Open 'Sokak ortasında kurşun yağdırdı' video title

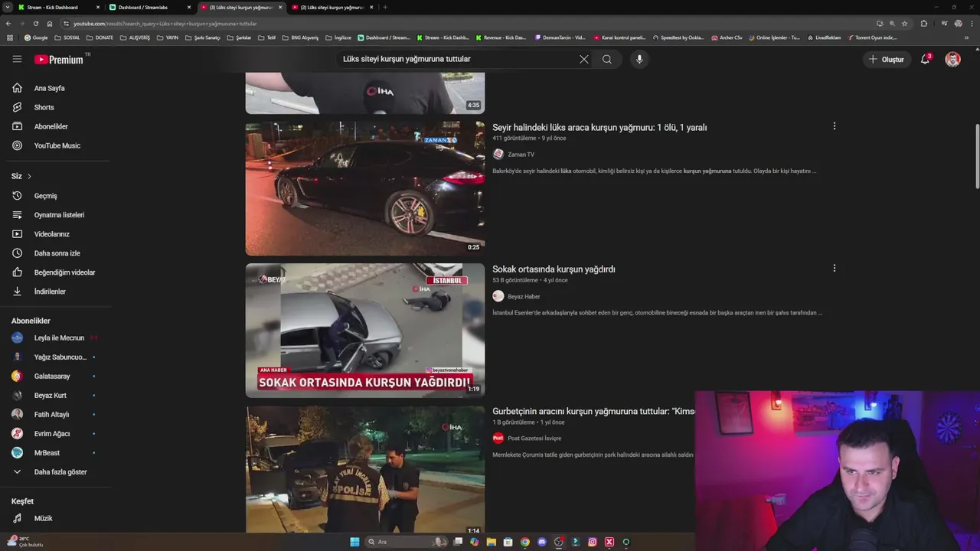click(x=554, y=269)
